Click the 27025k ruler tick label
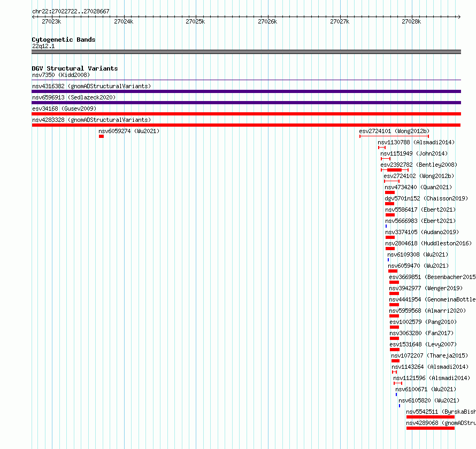476x449 pixels. pos(195,21)
